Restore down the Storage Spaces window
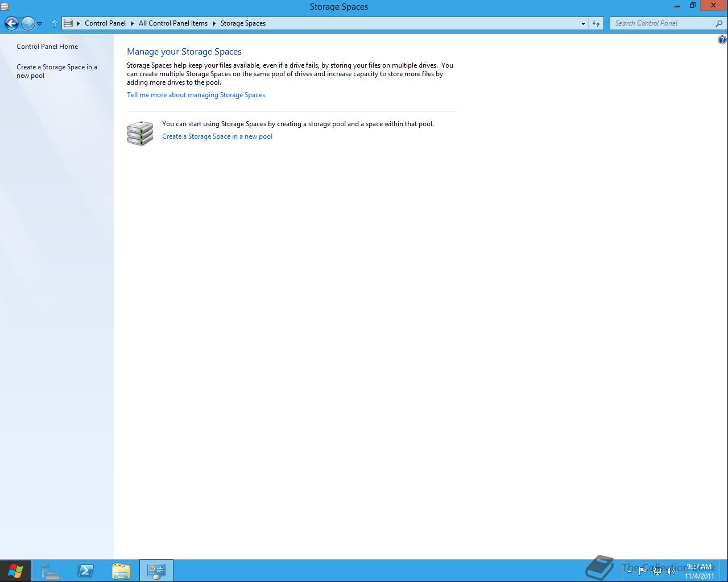728x582 pixels. [x=692, y=6]
